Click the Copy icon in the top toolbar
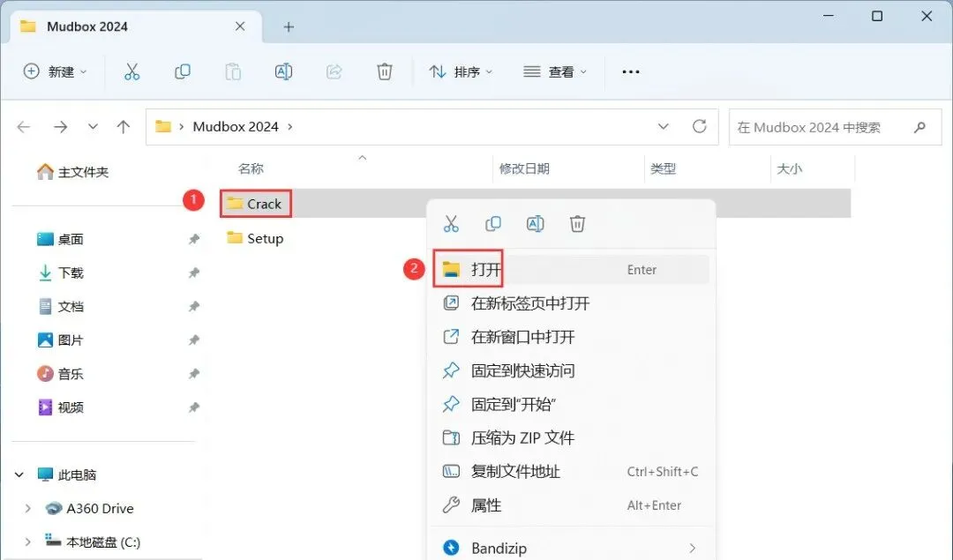Screen dimensions: 953x560 (x=183, y=71)
